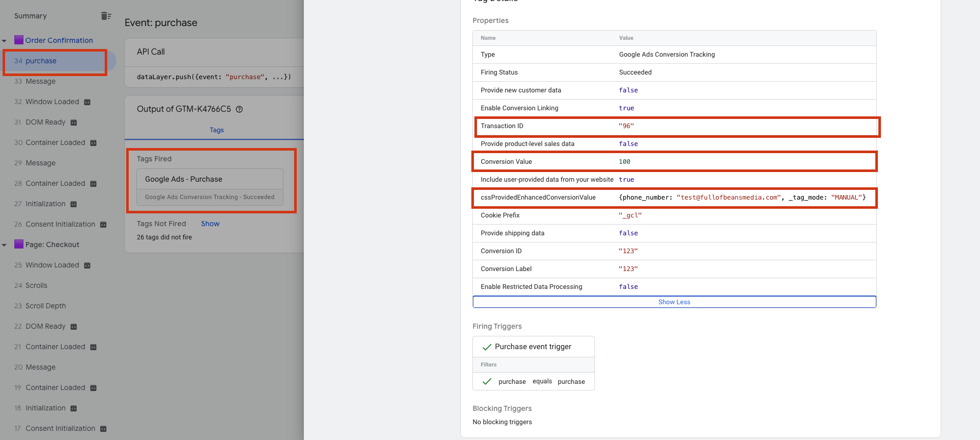Click the code icon next to 26 Consent Initialization
Screen dimensions: 980x440
[104, 225]
